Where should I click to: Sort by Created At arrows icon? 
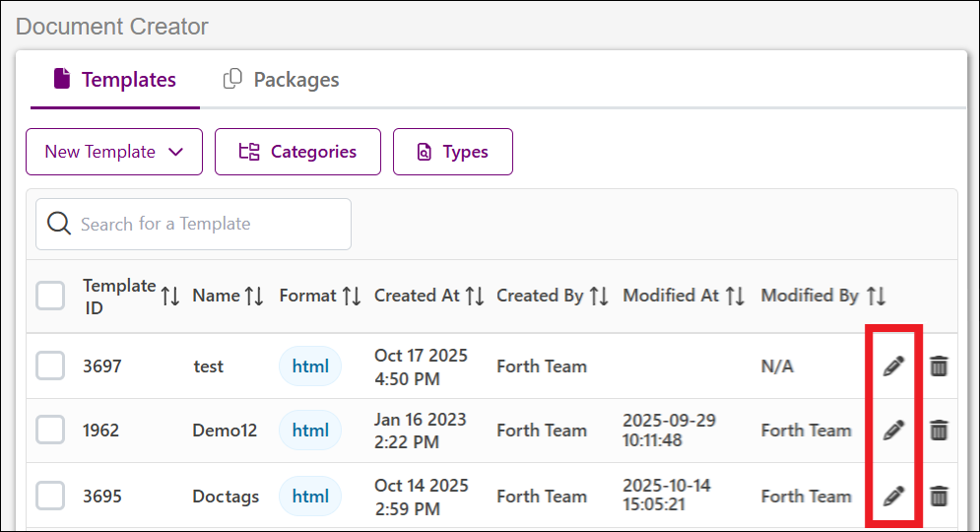point(475,296)
